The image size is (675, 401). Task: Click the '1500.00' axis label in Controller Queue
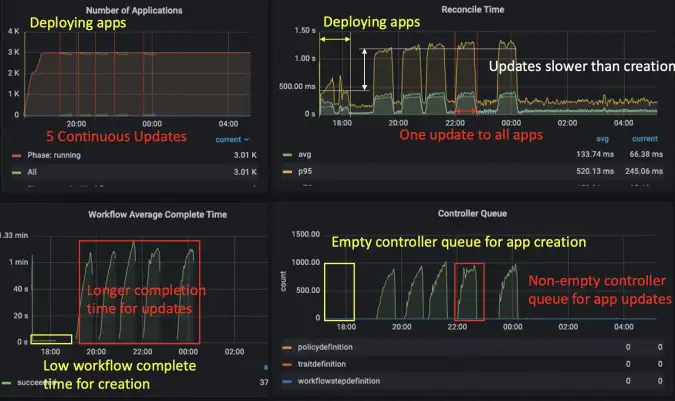click(306, 234)
